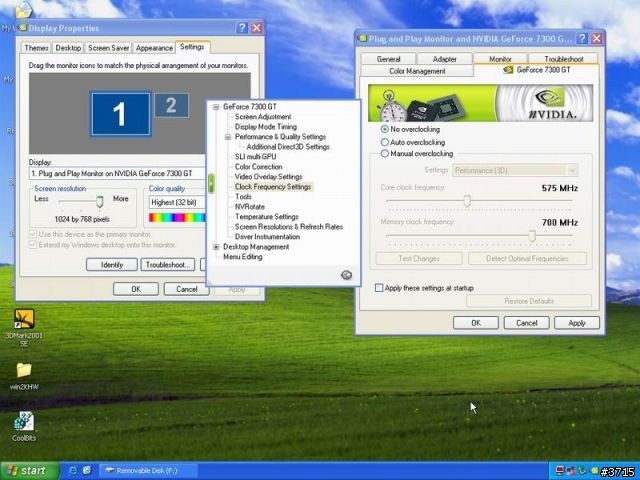Select Clock Frequency Settings
640x480 pixels.
pyautogui.click(x=273, y=187)
